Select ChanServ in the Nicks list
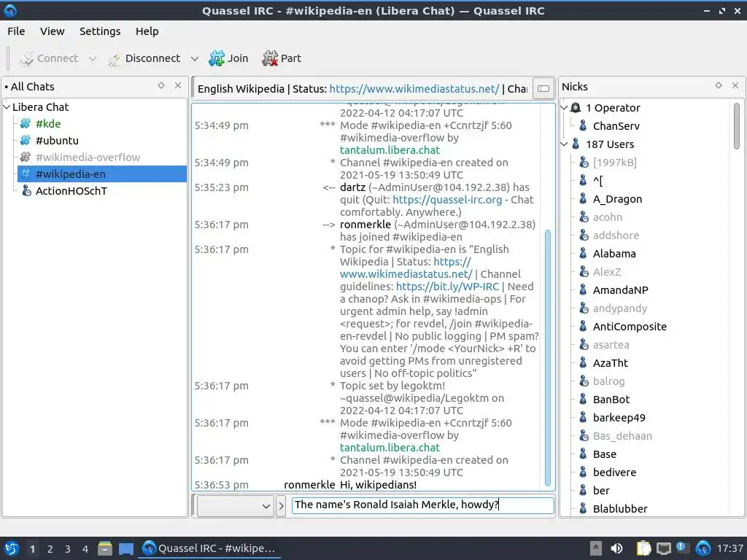Viewport: 747px width, 560px height. (x=616, y=126)
